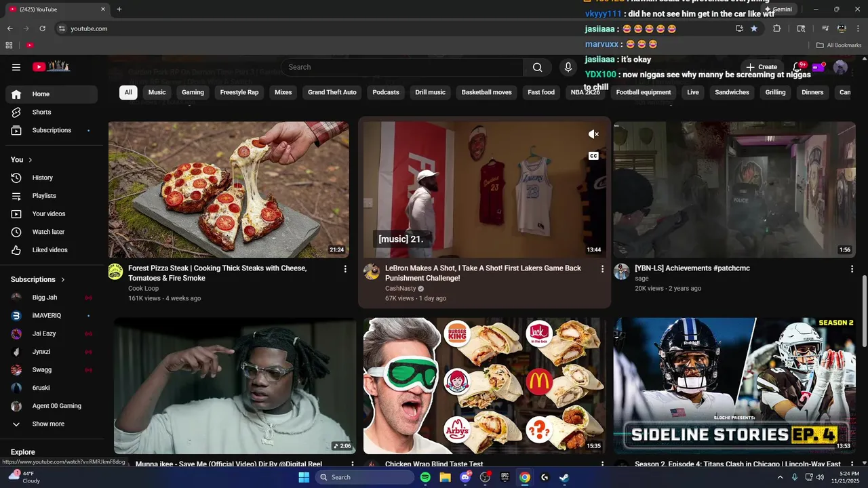
Task: Open Chrome media controls icon
Action: [x=825, y=28]
